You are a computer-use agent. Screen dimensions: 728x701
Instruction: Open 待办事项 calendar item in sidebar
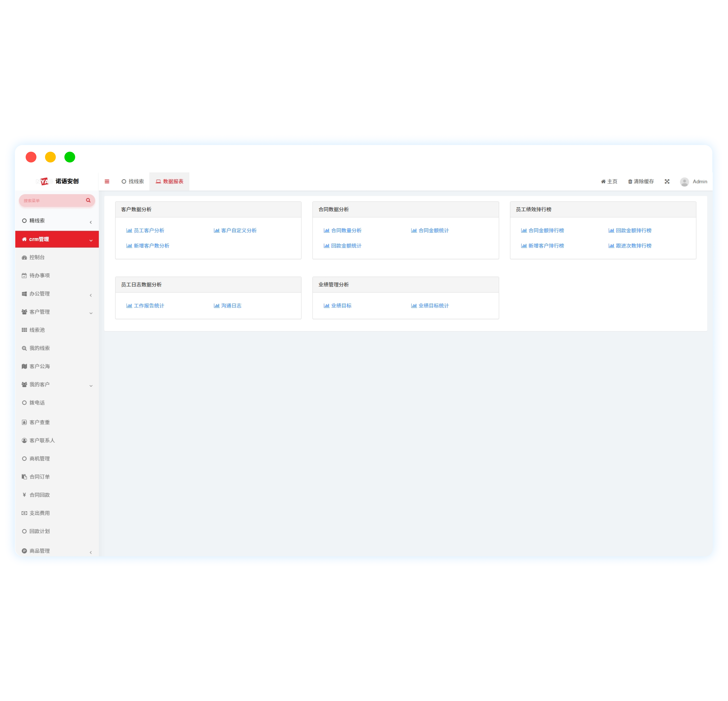pos(39,276)
